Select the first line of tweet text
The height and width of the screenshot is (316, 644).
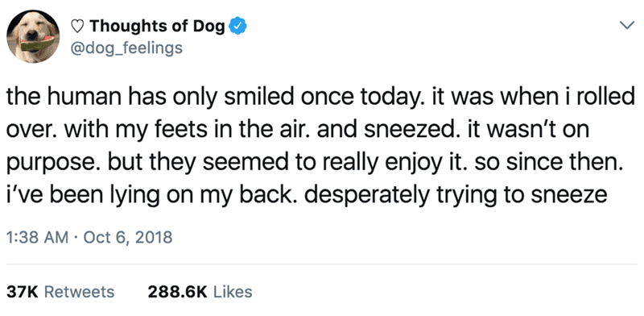pyautogui.click(x=320, y=100)
